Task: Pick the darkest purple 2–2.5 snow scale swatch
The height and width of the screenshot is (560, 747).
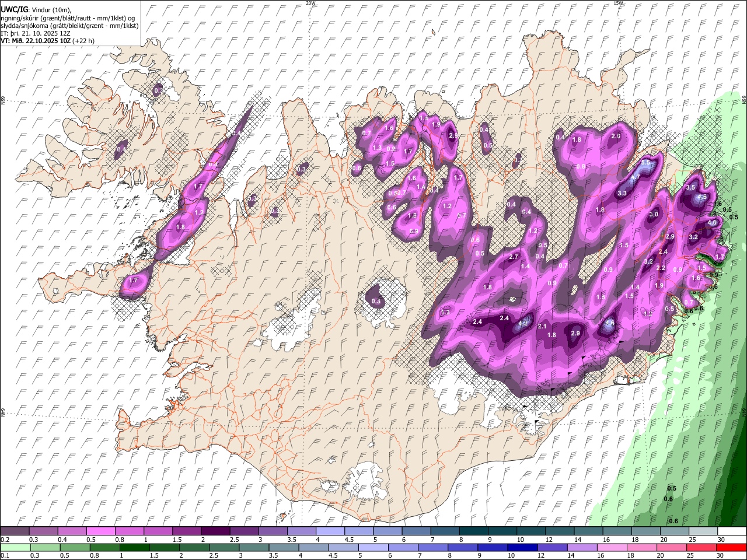Action: click(x=215, y=531)
